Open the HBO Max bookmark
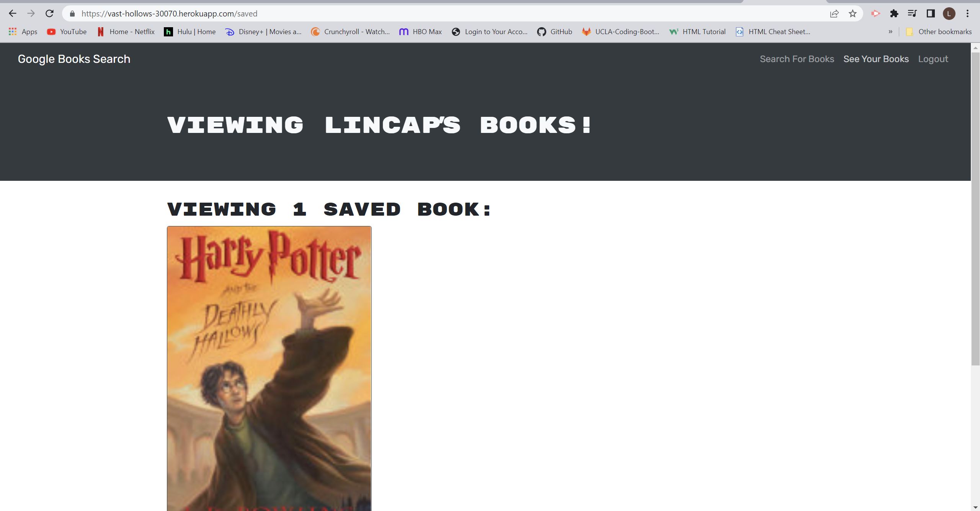 (420, 32)
